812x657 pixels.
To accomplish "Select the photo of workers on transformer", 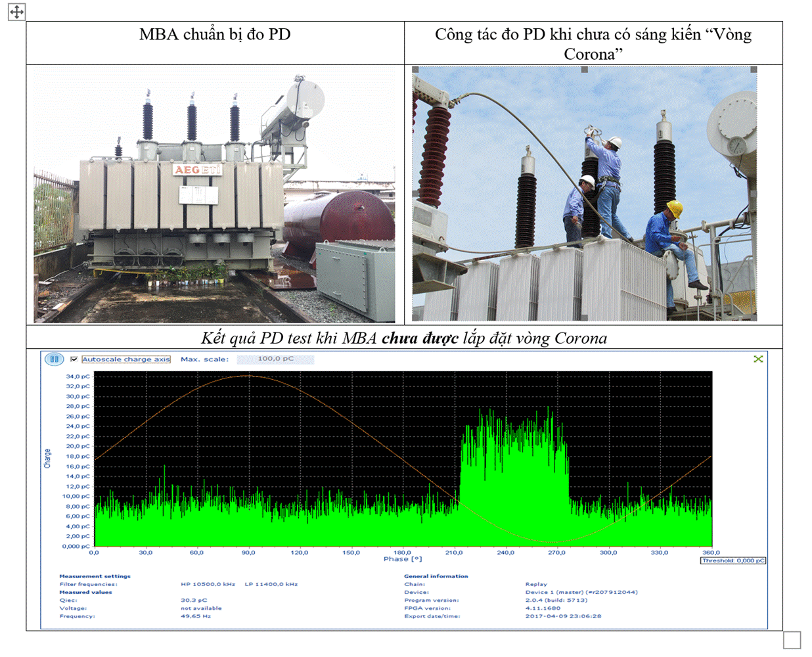I will point(584,194).
